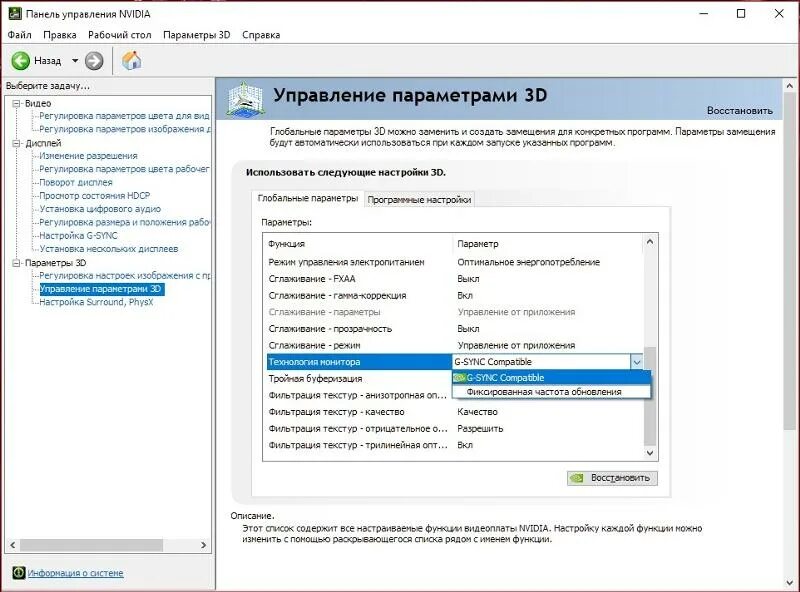The width and height of the screenshot is (800, 592).
Task: Toggle the Технология монитора dropdown arrow
Action: [637, 362]
